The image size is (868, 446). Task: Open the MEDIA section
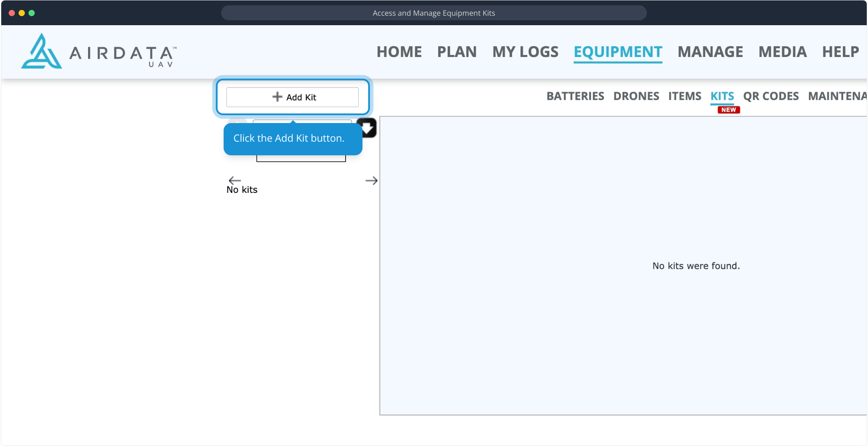coord(782,52)
